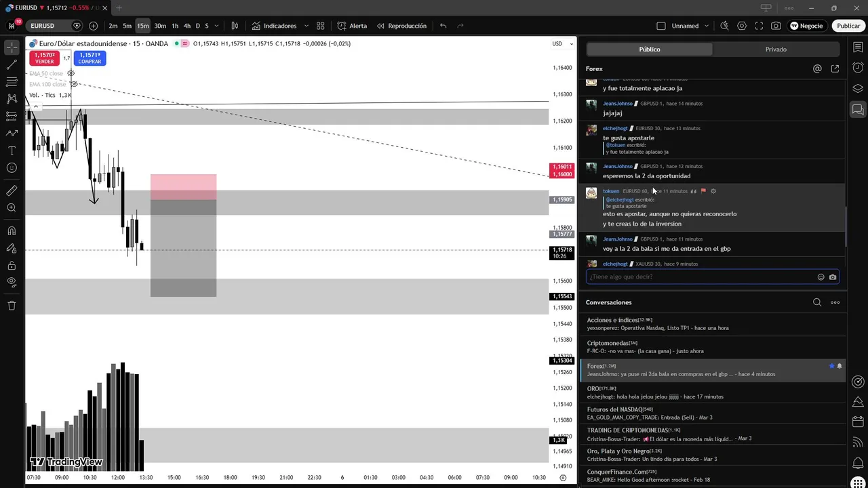Activate the zoom in tool
This screenshot has width=868, height=488.
pyautogui.click(x=12, y=208)
